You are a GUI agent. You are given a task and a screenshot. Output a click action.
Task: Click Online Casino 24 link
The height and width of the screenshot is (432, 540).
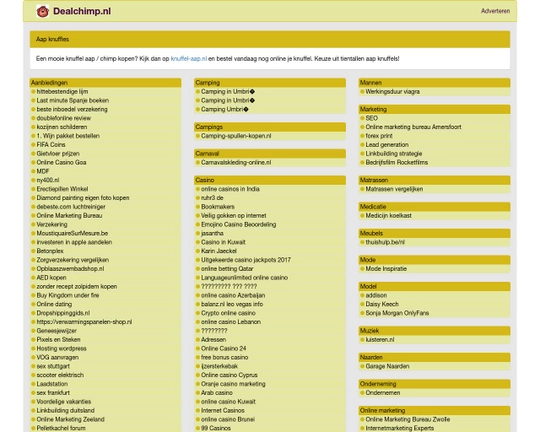point(224,349)
